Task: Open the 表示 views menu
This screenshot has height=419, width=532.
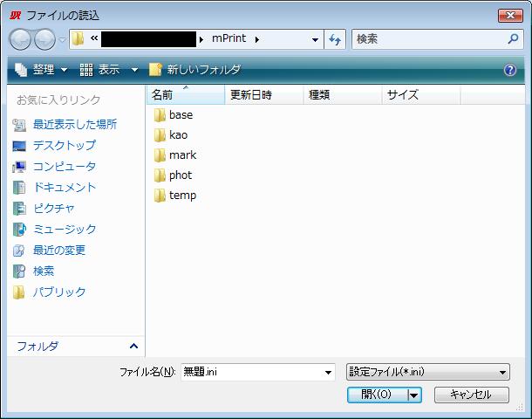Action: [109, 70]
